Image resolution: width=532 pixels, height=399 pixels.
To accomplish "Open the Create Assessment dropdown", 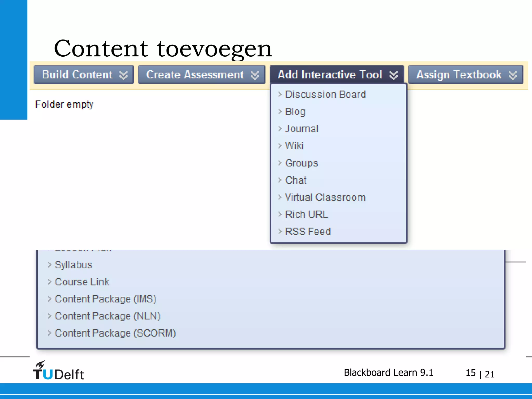I will [202, 75].
